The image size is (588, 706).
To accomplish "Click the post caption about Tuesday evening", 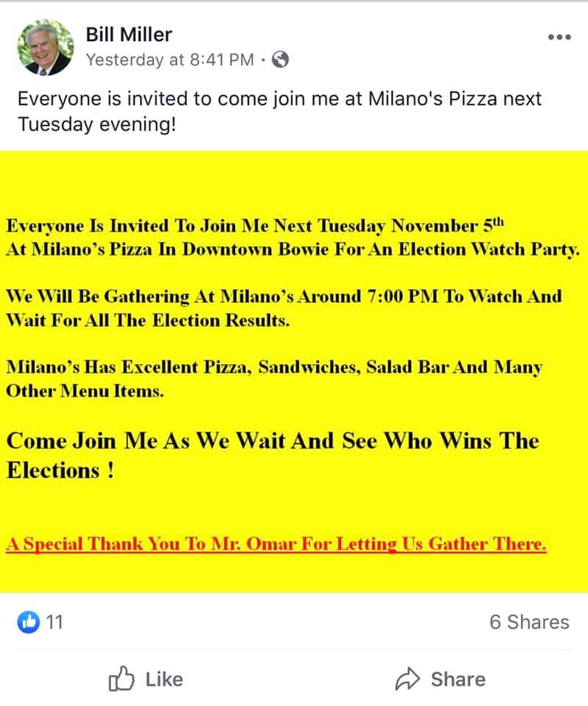I will (x=279, y=111).
